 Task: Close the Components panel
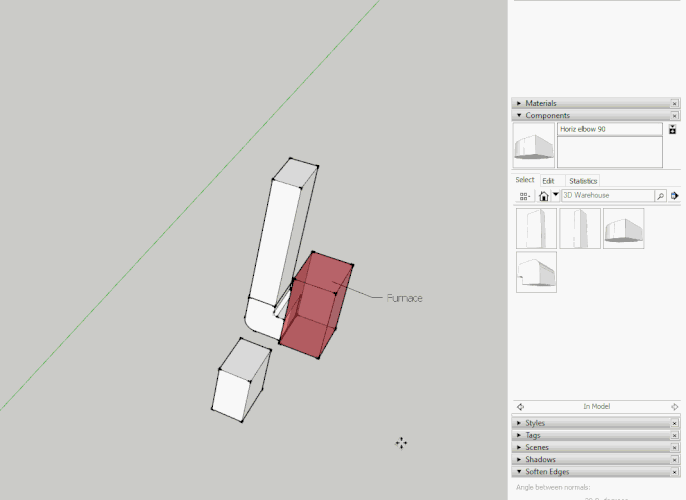(674, 116)
